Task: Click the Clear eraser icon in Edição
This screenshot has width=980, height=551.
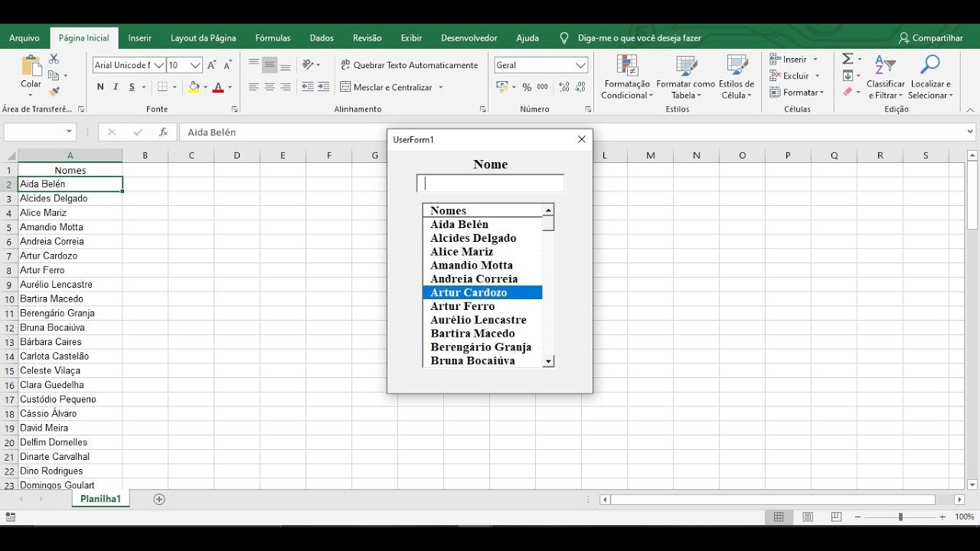Action: coord(848,92)
